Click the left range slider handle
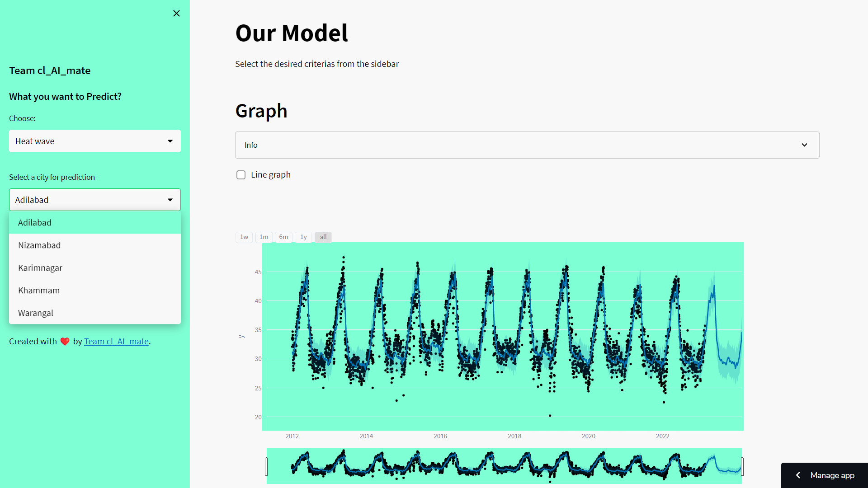 pyautogui.click(x=266, y=466)
